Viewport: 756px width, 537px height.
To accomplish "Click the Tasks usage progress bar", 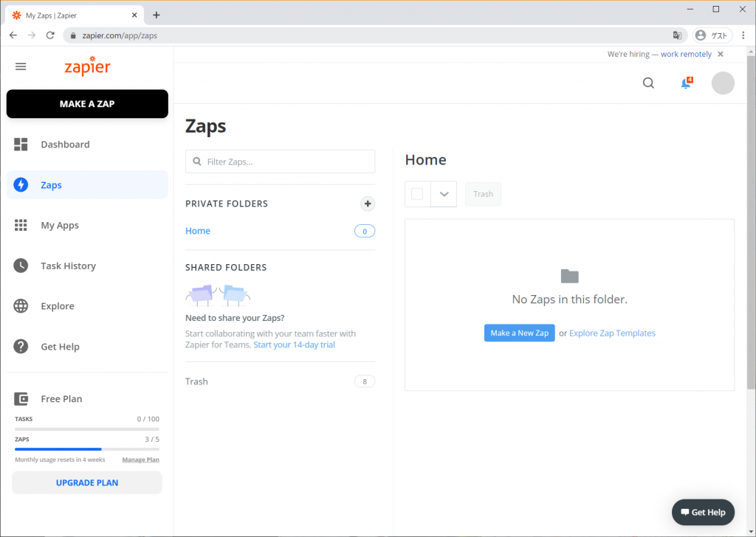I will coord(87,429).
